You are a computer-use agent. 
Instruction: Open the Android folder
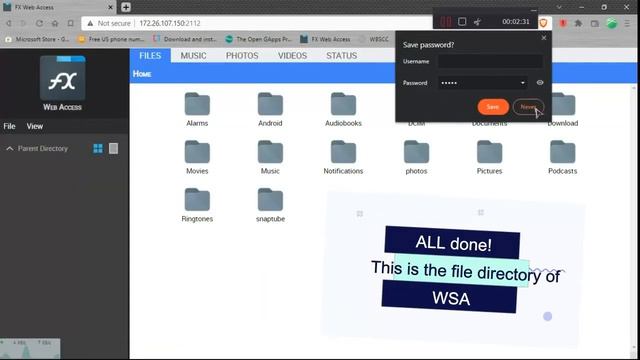pos(270,109)
